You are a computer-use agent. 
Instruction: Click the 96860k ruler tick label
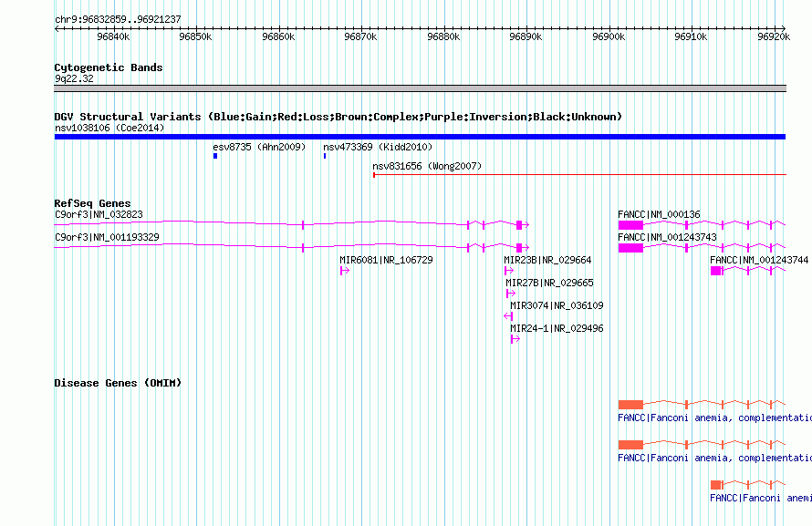pos(278,36)
